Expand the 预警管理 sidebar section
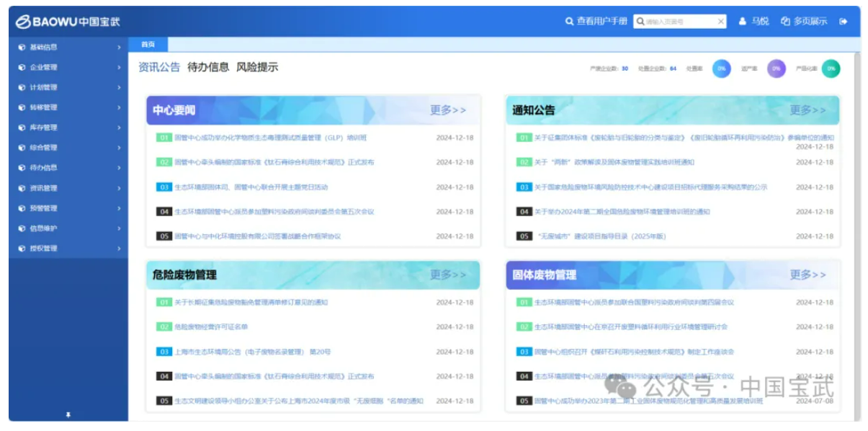Image resolution: width=868 pixels, height=431 pixels. 119,208
